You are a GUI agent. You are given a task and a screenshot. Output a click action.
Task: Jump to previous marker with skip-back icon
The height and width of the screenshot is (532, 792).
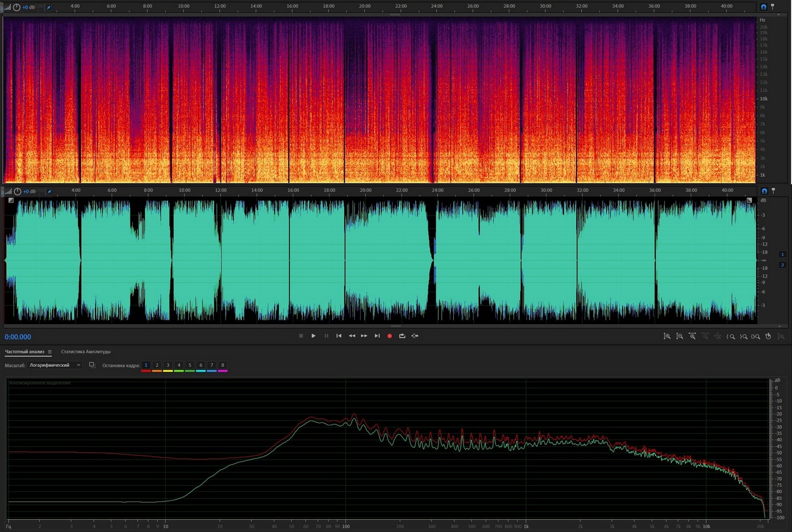(339, 336)
